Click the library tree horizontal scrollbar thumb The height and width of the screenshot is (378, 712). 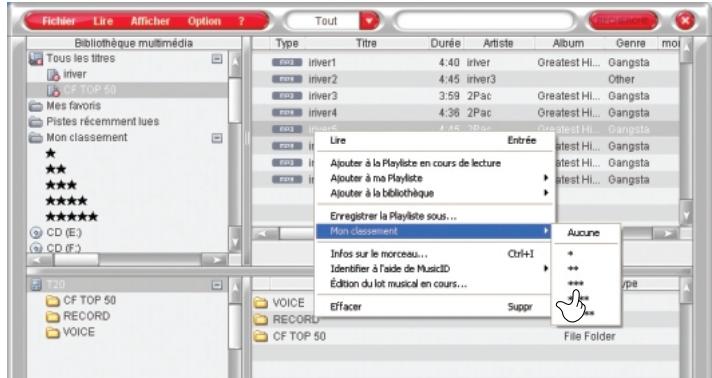point(76,260)
